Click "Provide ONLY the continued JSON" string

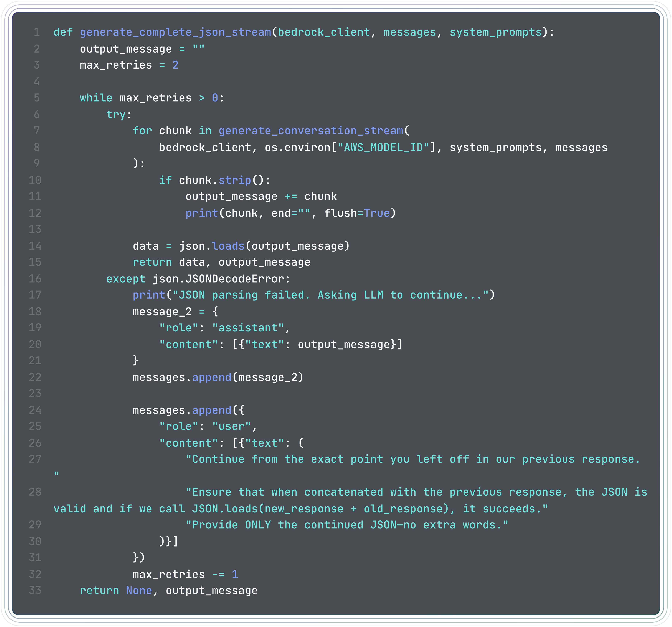point(347,525)
